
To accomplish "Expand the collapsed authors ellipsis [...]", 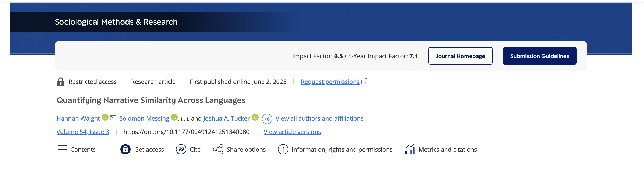I will tap(184, 119).
